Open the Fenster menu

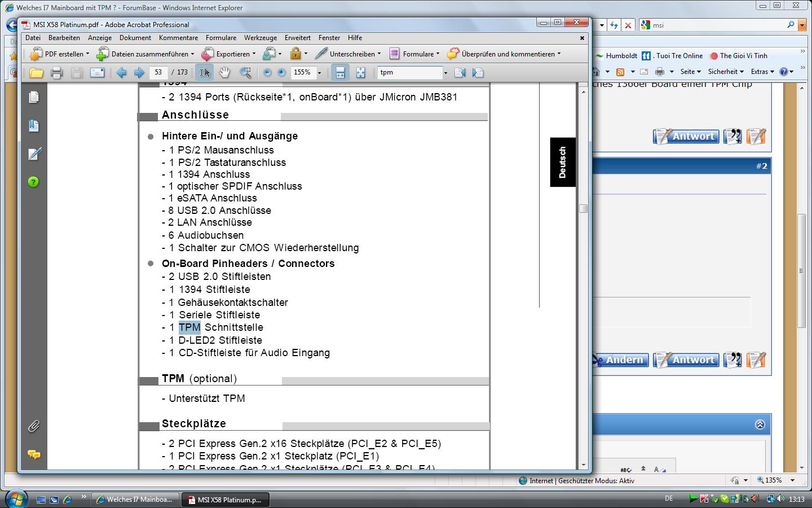[x=329, y=38]
